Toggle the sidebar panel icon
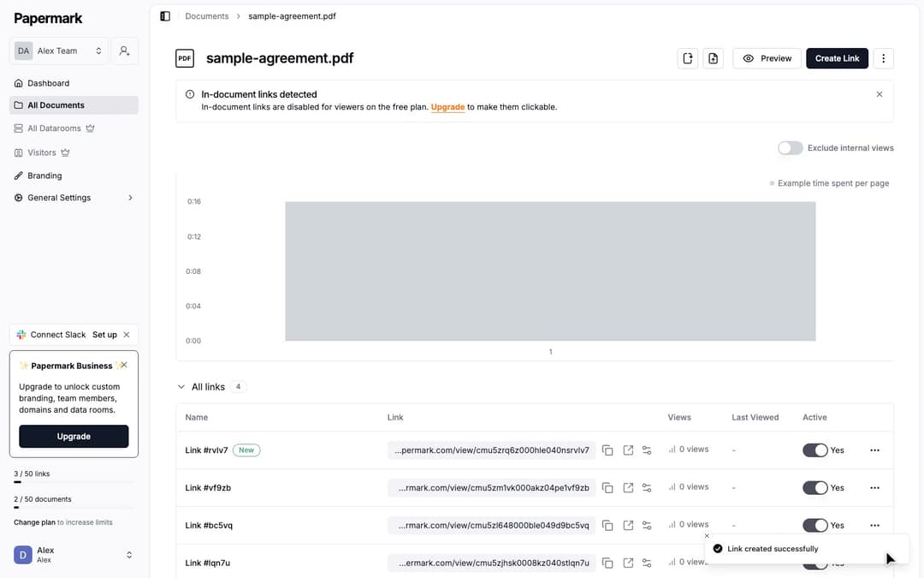Image resolution: width=924 pixels, height=578 pixels. (165, 16)
